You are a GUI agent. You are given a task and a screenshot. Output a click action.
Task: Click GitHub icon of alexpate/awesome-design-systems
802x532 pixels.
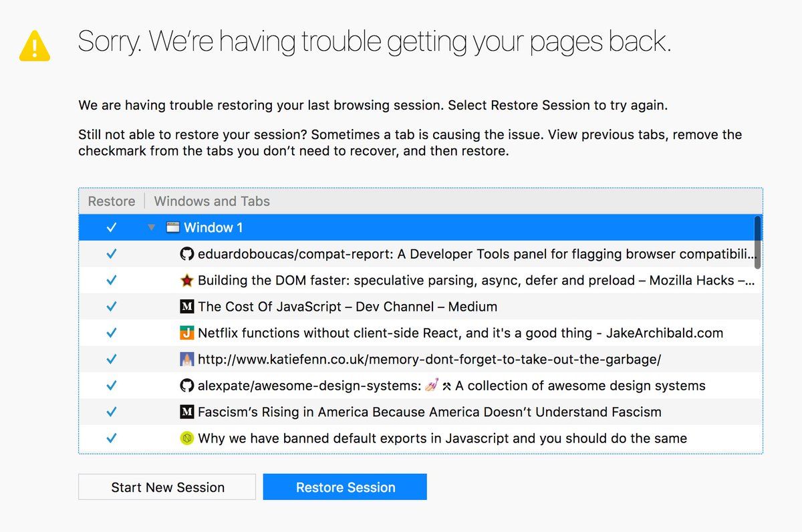coord(187,386)
